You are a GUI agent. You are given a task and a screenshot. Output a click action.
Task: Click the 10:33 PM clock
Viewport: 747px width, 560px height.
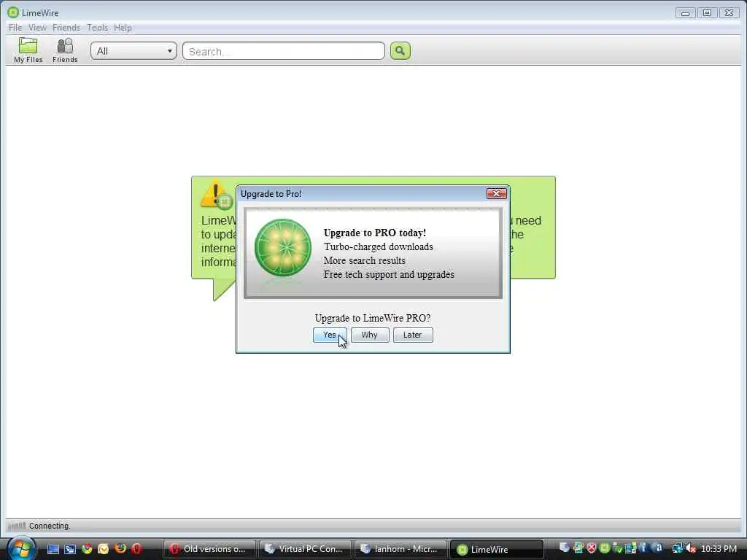[719, 549]
